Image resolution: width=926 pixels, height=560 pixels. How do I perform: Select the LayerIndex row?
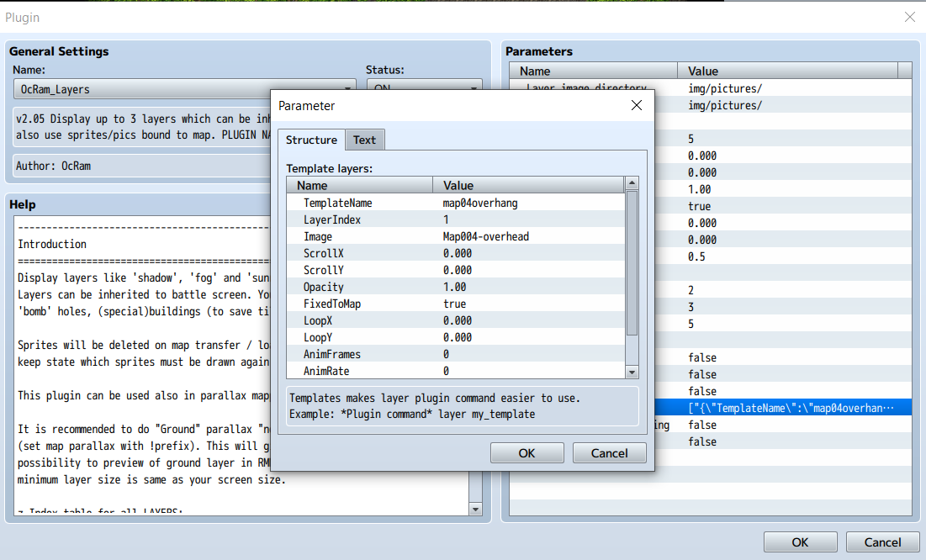(x=455, y=219)
